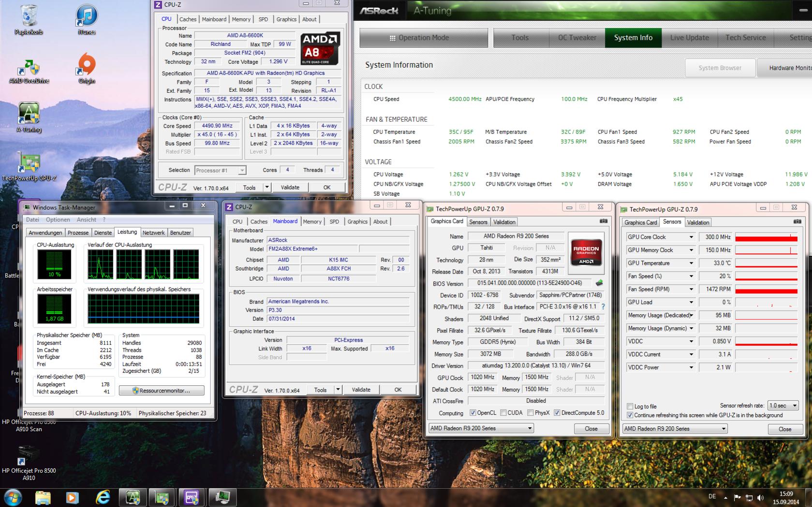This screenshot has height=507, width=812.
Task: Open the Caches tab in the CPU-Z processor window
Action: 188,19
